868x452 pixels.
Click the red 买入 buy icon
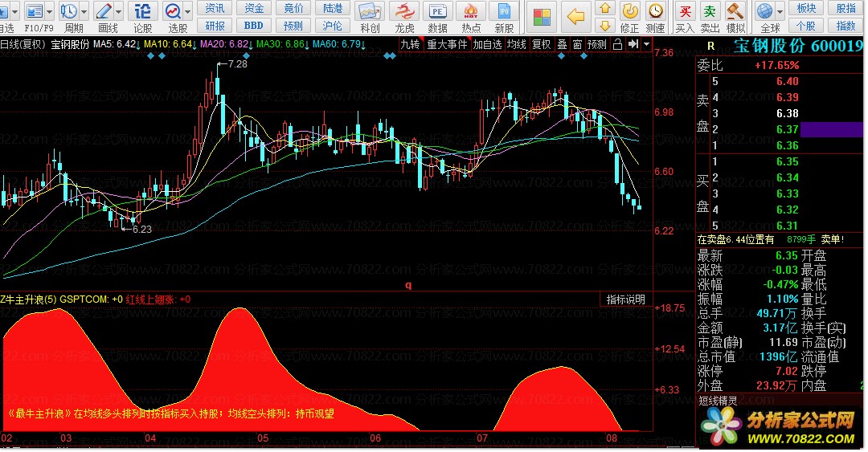pos(686,11)
